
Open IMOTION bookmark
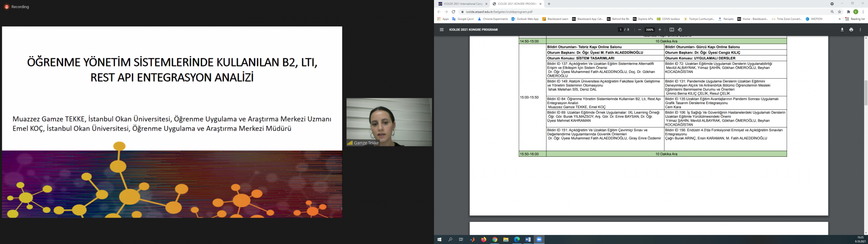[x=814, y=19]
